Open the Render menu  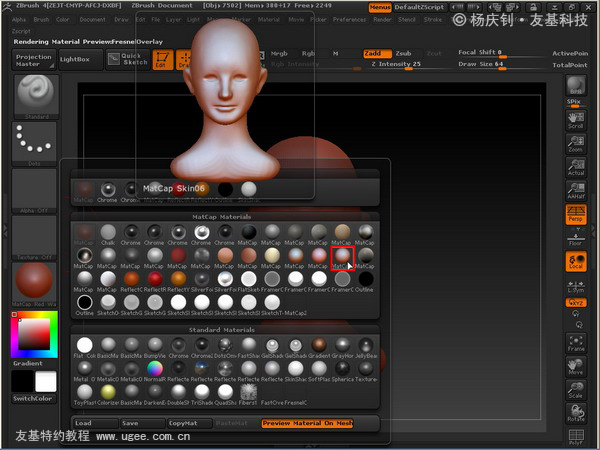coord(382,20)
